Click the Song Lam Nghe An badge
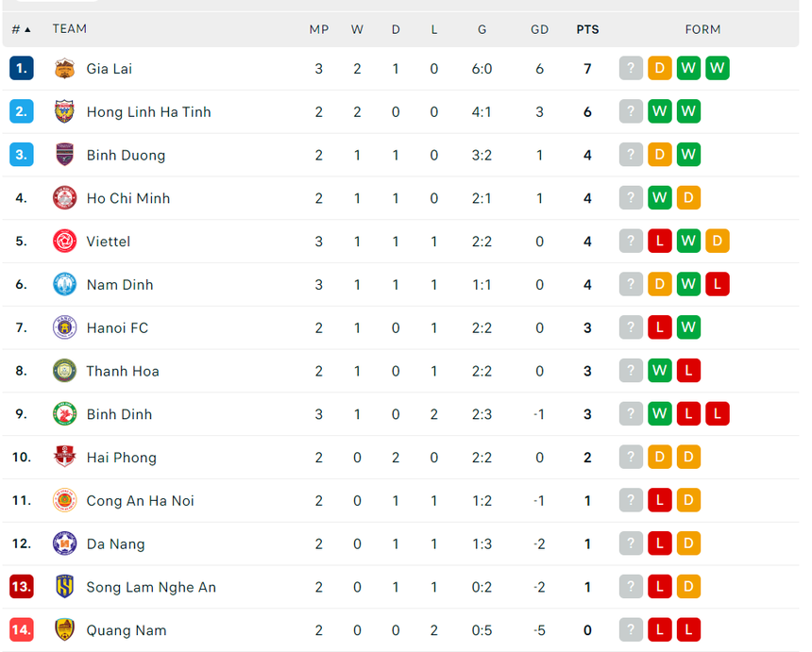 64,587
